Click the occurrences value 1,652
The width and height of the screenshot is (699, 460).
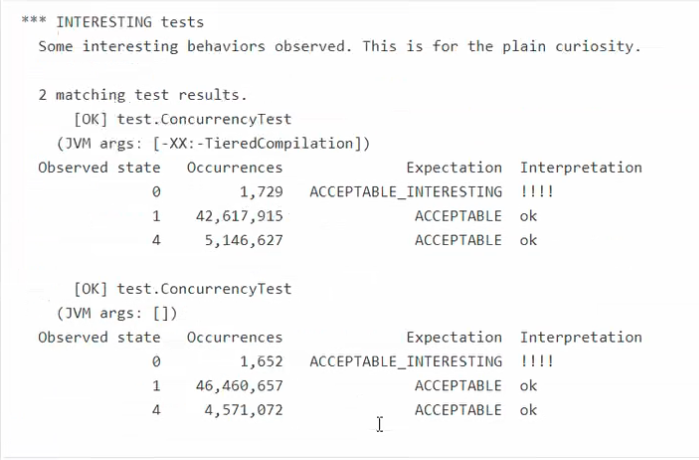click(x=261, y=361)
